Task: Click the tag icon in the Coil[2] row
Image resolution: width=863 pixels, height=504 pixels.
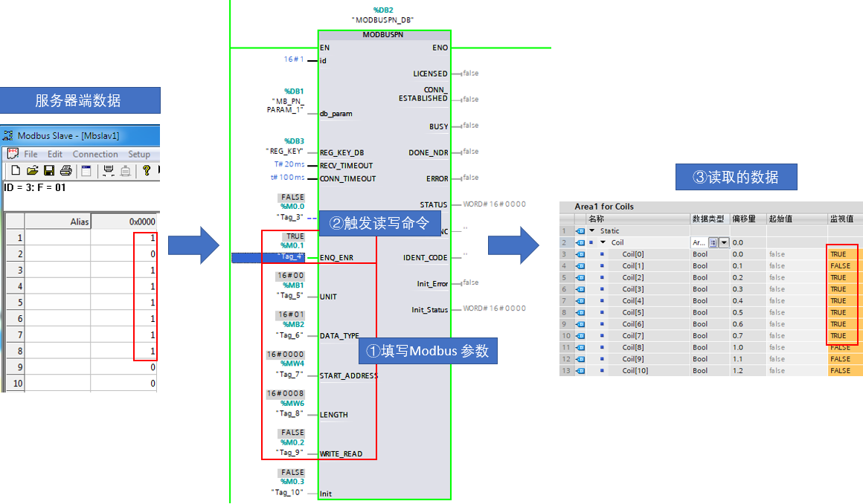Action: [x=580, y=277]
